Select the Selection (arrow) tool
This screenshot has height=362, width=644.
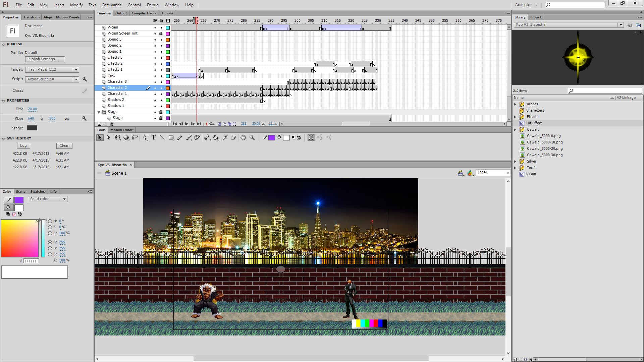(x=100, y=137)
